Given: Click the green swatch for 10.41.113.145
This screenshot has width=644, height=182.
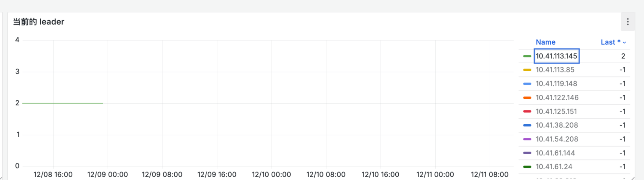Looking at the screenshot, I should point(527,56).
